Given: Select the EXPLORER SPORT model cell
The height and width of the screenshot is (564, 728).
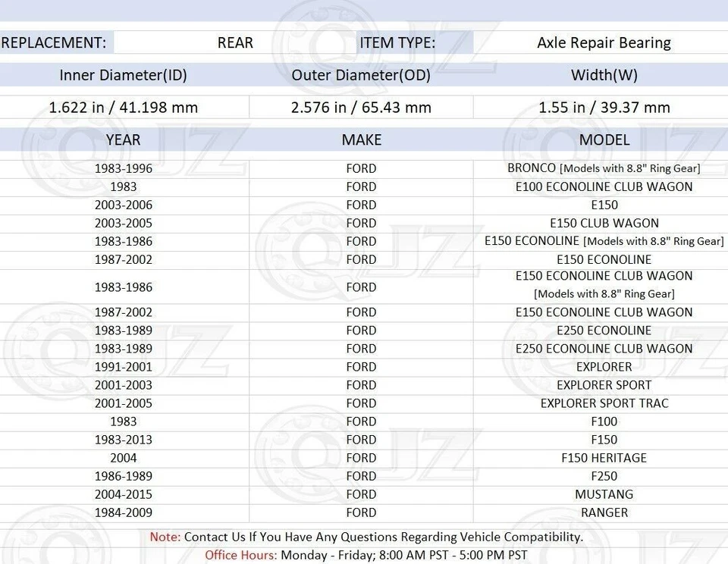Looking at the screenshot, I should pyautogui.click(x=604, y=385).
